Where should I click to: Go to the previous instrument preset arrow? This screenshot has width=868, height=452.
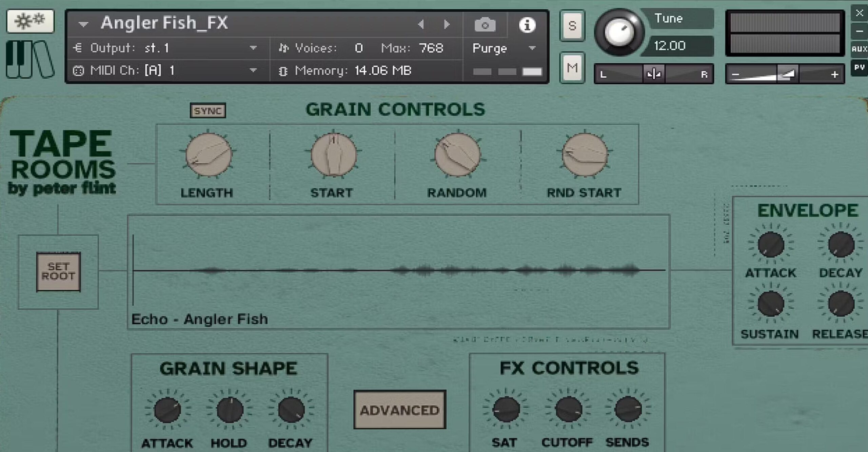tap(421, 24)
